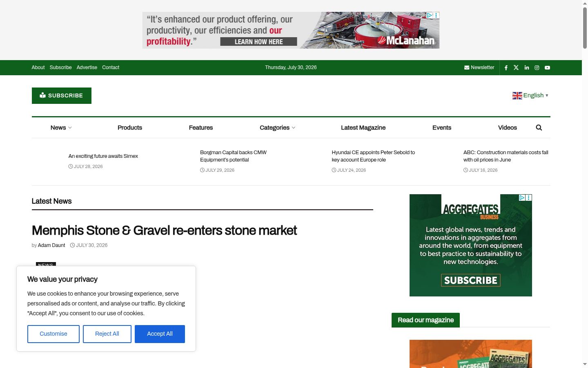The width and height of the screenshot is (588, 368).
Task: Open the search magnifier icon
Action: tap(539, 128)
